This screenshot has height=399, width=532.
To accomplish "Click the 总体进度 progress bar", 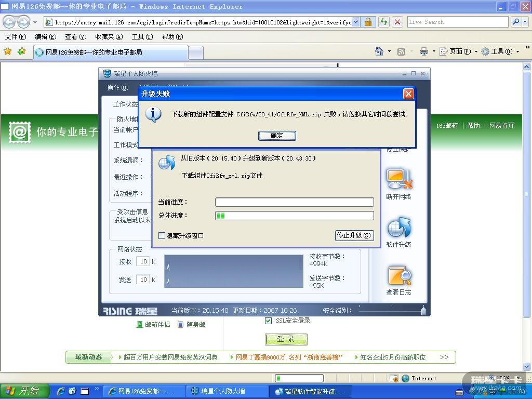I will [295, 216].
